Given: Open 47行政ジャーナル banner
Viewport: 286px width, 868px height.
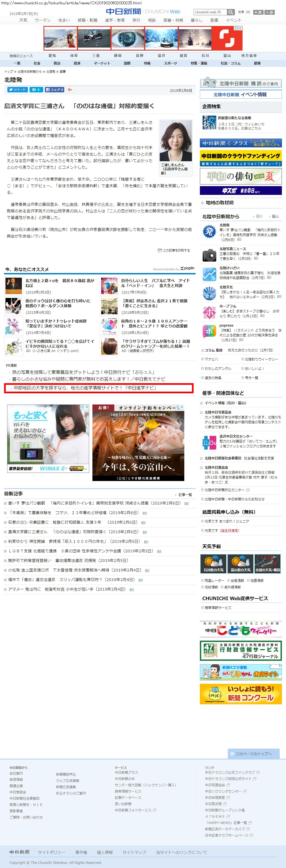Looking at the screenshot, I should (x=241, y=651).
